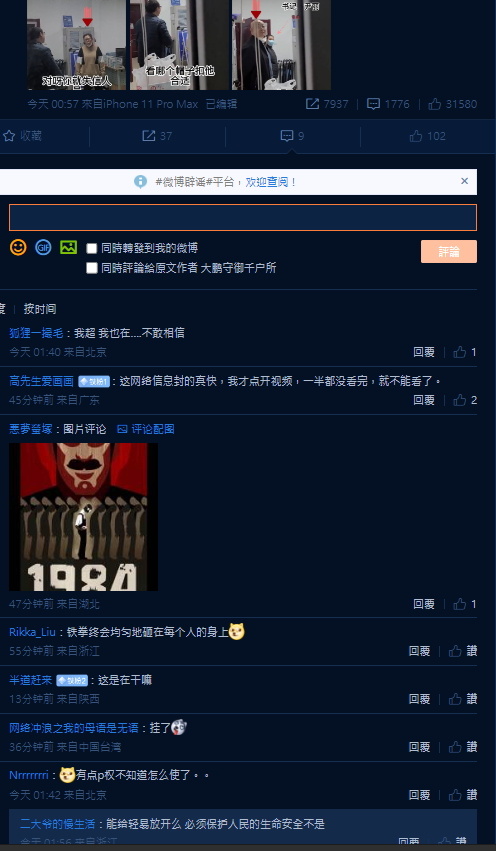The height and width of the screenshot is (851, 496).
Task: Close the 微博辟谣 notice banner
Action: tap(465, 181)
